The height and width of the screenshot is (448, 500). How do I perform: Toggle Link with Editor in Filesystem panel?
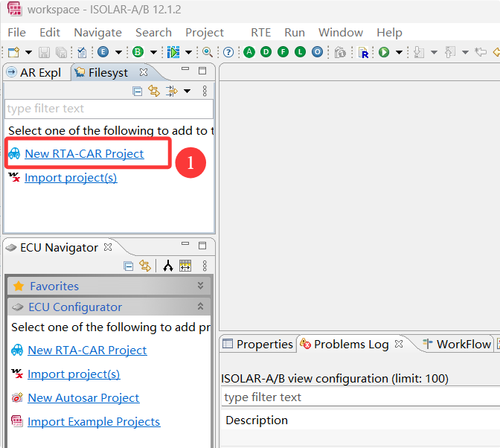[154, 92]
